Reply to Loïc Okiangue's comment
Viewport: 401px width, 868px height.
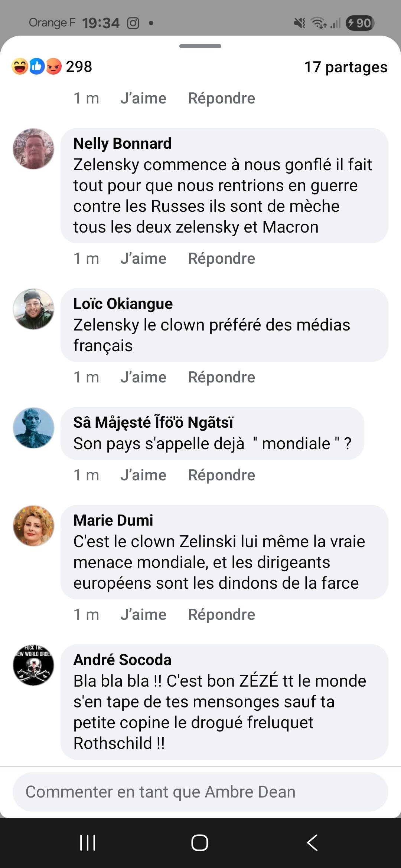tap(221, 377)
